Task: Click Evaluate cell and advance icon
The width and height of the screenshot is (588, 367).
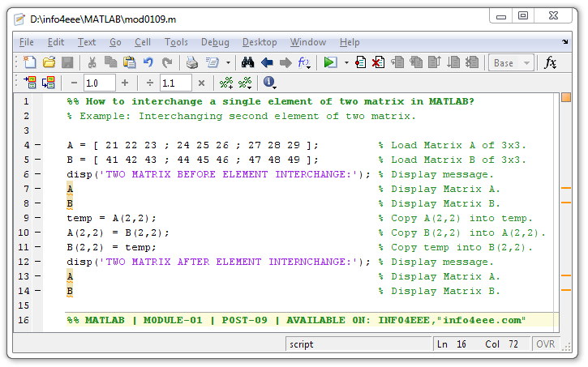Action: click(49, 83)
